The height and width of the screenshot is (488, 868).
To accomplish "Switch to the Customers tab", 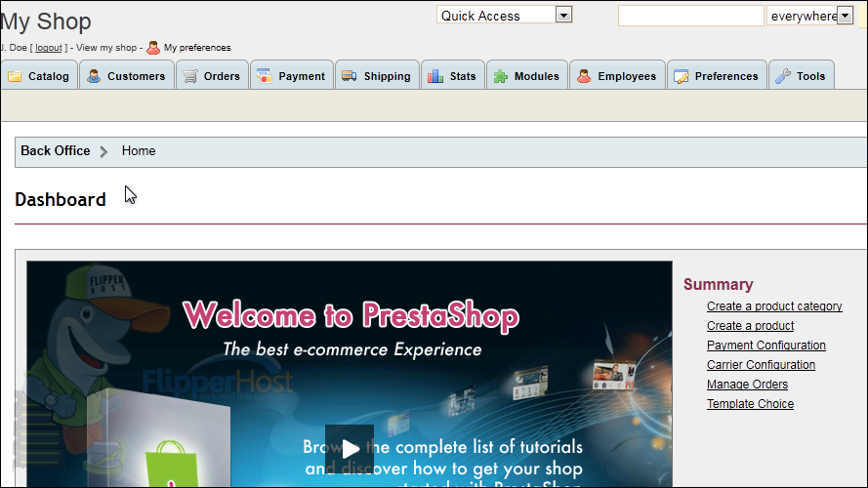I will click(x=127, y=75).
